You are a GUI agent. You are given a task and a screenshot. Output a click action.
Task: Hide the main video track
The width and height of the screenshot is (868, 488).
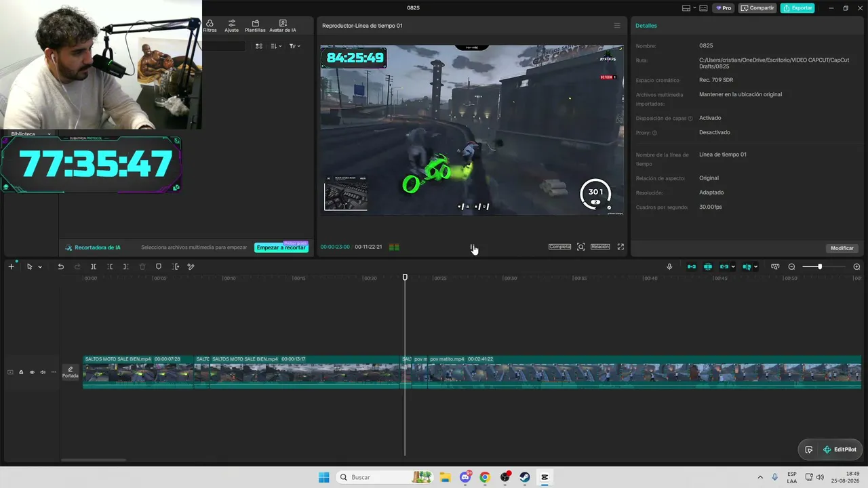[32, 372]
